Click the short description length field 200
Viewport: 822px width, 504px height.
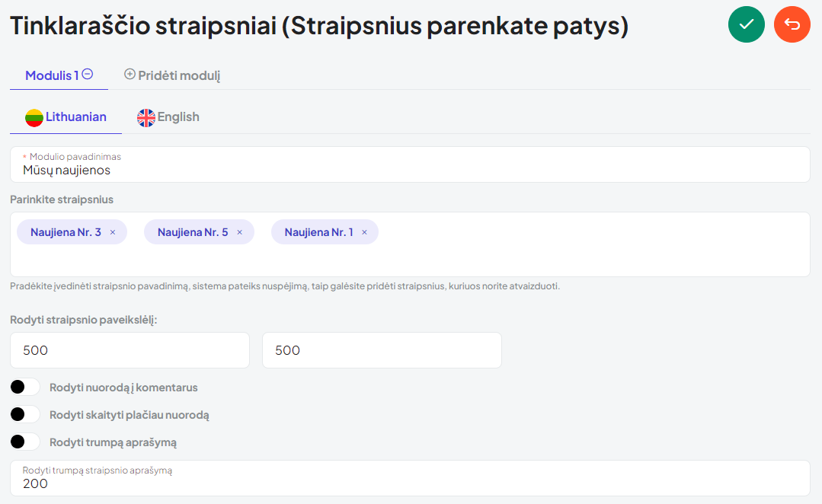[x=410, y=478]
